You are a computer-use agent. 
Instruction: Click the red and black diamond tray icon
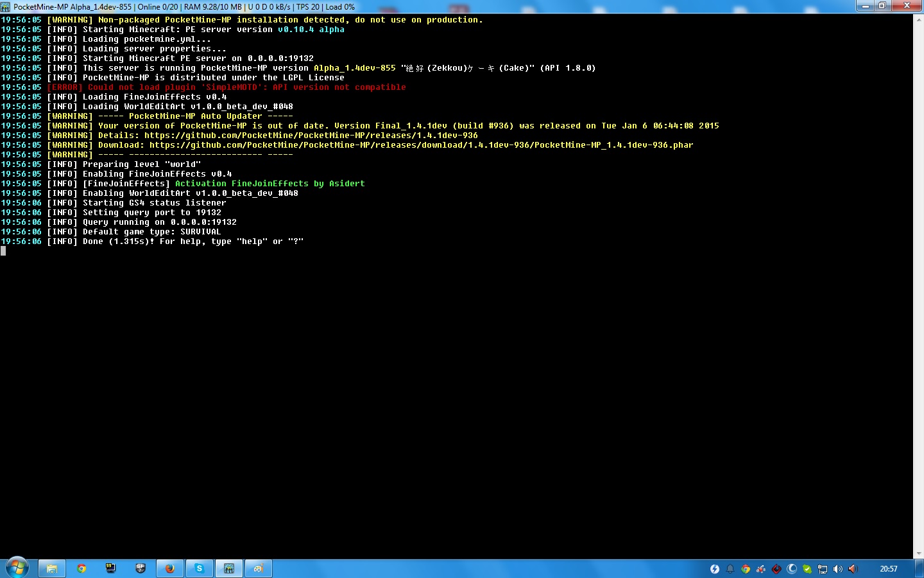[776, 569]
